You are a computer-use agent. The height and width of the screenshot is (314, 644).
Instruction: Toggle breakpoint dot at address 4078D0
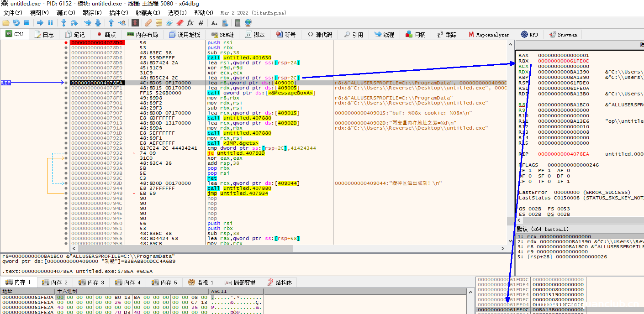point(66,42)
